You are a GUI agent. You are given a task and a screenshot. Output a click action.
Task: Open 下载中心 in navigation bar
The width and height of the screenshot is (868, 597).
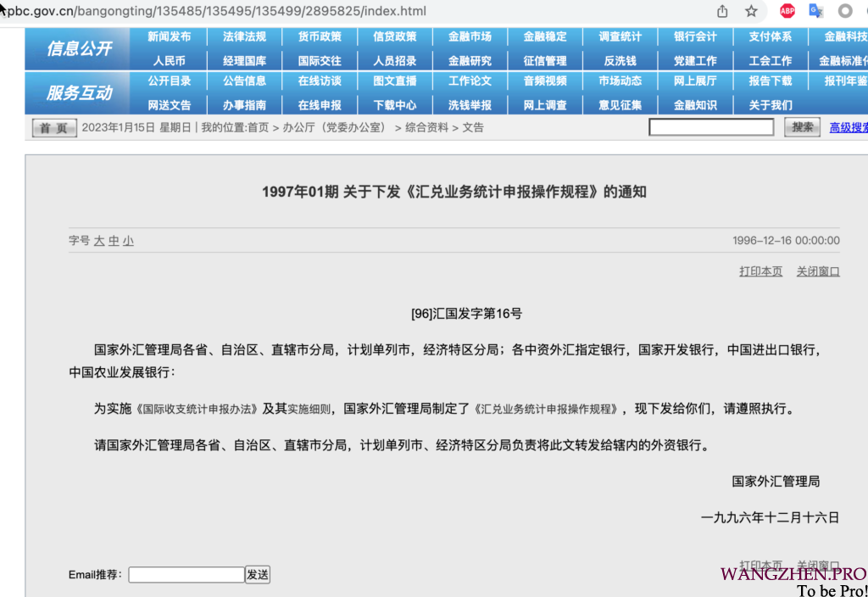coord(394,105)
